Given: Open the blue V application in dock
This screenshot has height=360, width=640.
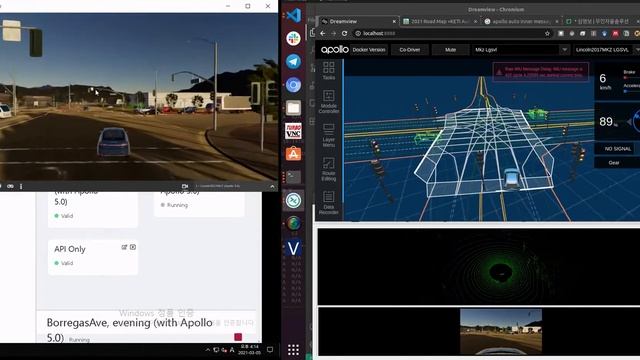Looking at the screenshot, I should tap(293, 248).
